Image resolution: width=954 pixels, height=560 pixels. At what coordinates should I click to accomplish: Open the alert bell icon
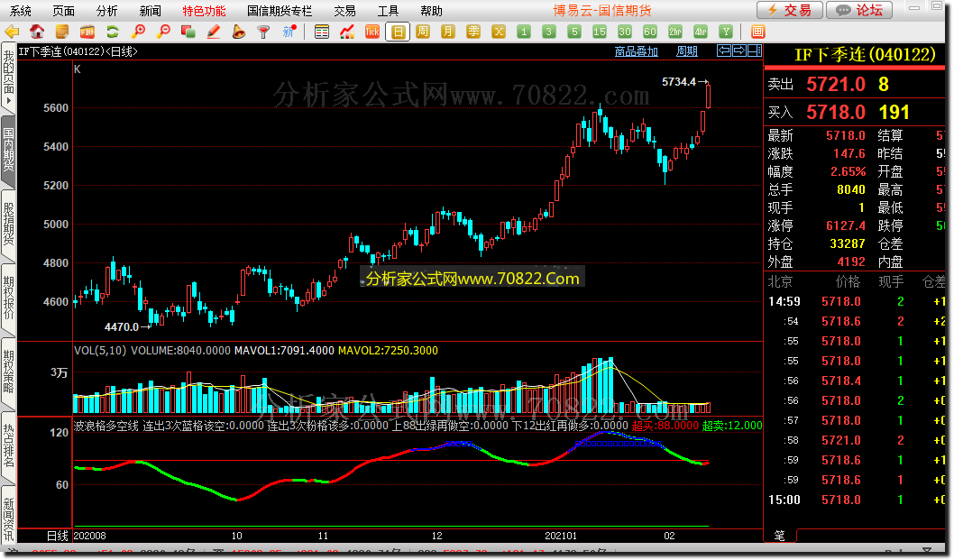pos(238,32)
